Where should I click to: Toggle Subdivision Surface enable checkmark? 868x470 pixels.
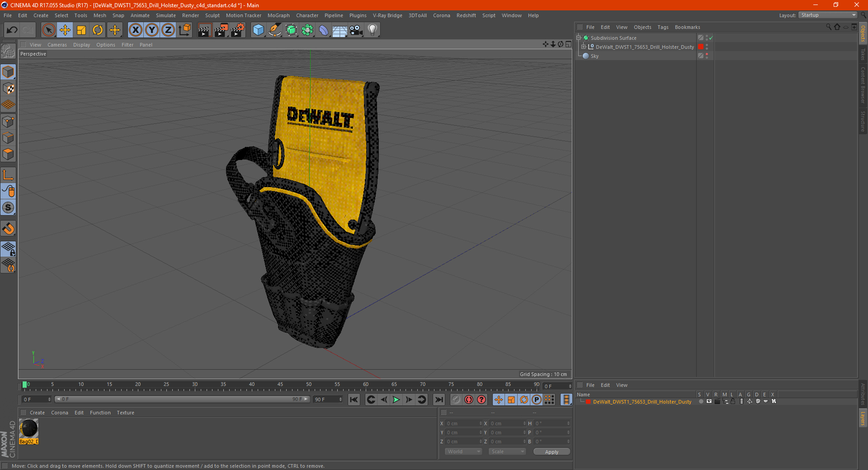(711, 38)
